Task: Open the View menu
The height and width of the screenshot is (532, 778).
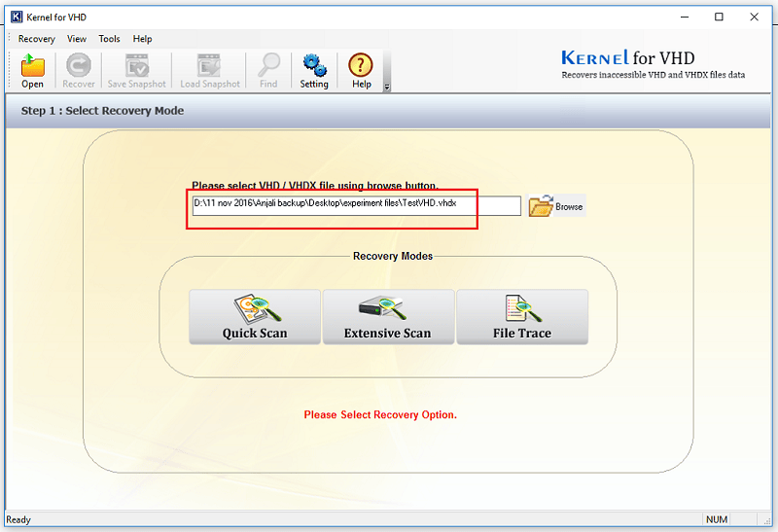Action: (77, 39)
